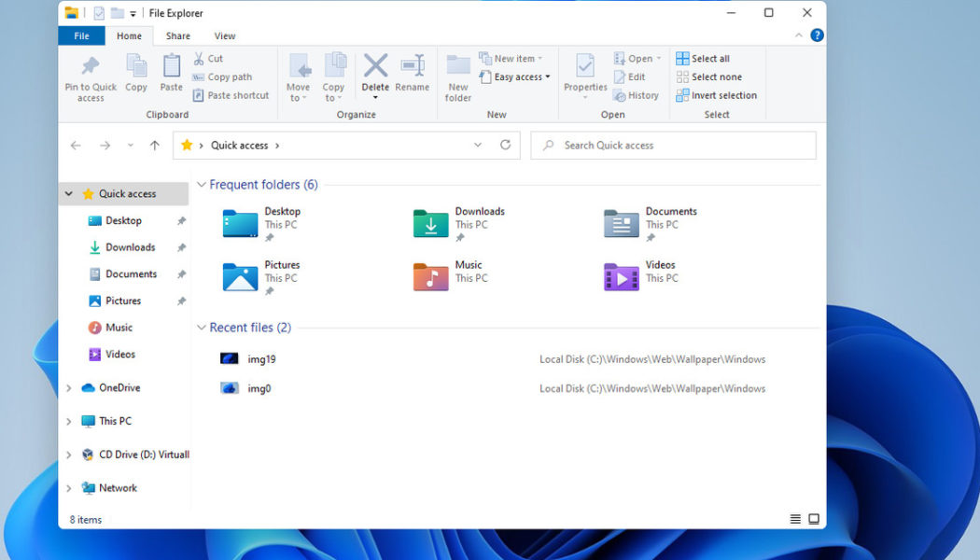Viewport: 980px width, 560px height.
Task: Open the address bar history dropdown
Action: [478, 146]
